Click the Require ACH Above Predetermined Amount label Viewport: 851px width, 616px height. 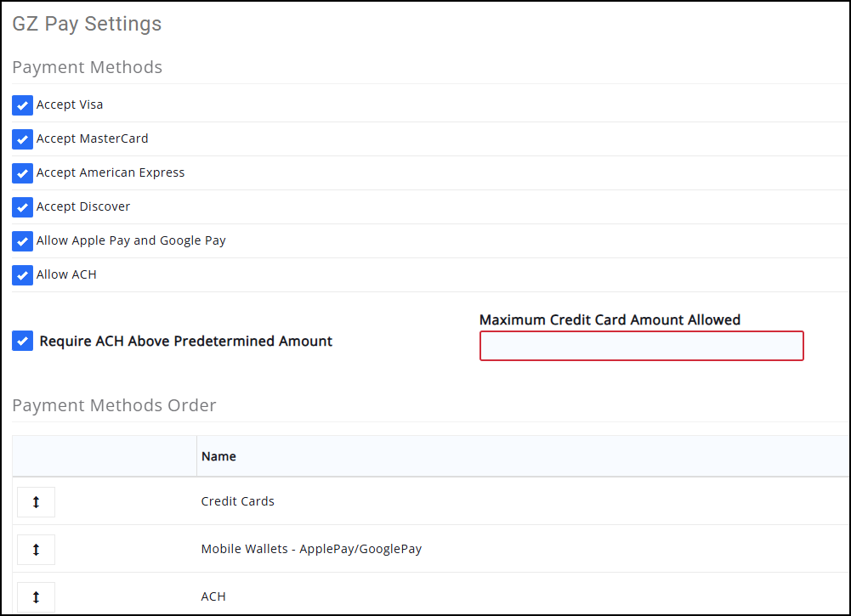(186, 342)
